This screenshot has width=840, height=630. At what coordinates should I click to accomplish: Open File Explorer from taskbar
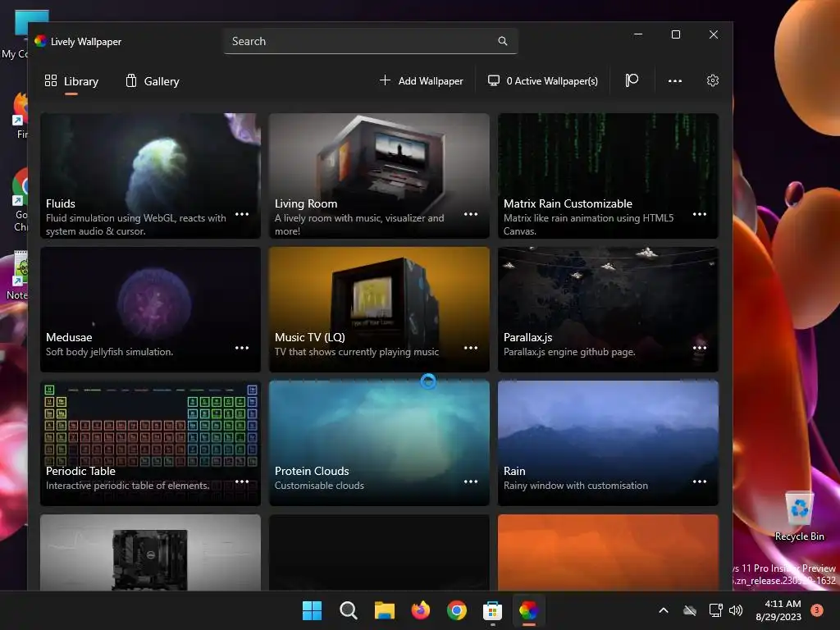384,610
